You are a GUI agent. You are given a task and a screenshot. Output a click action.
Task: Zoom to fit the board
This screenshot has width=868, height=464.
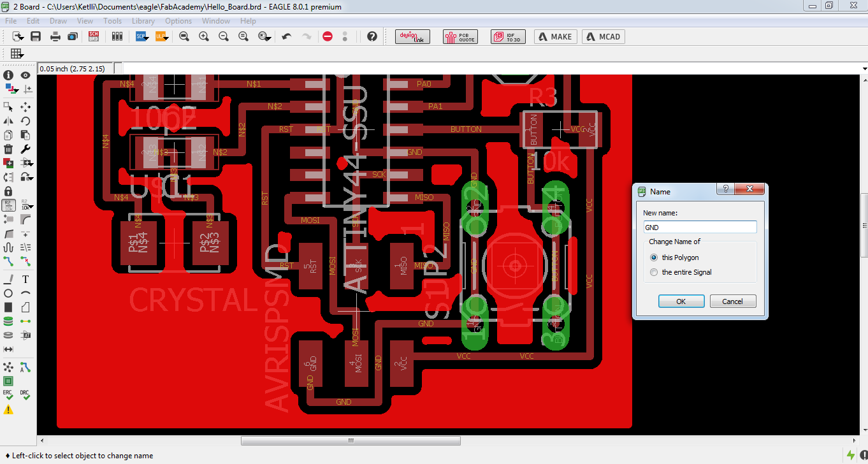tap(184, 36)
